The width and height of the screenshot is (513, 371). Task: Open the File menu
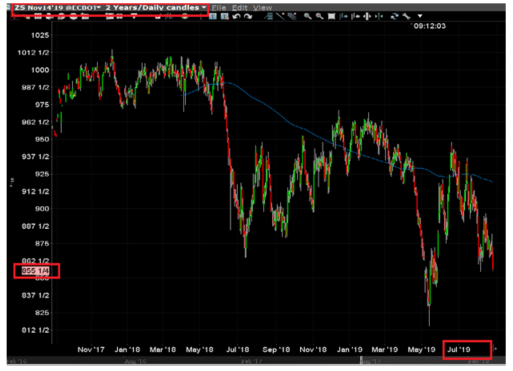click(x=219, y=8)
